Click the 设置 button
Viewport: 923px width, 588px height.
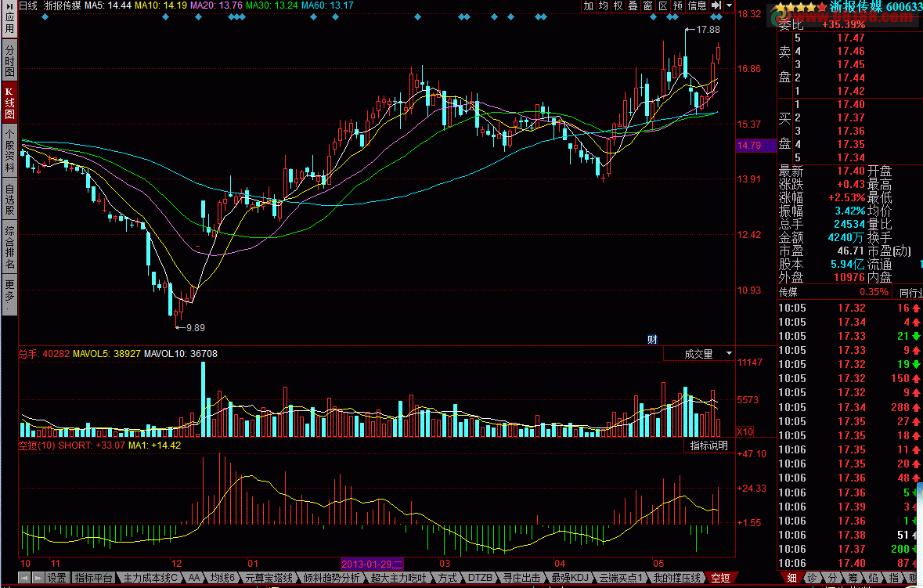(x=57, y=578)
